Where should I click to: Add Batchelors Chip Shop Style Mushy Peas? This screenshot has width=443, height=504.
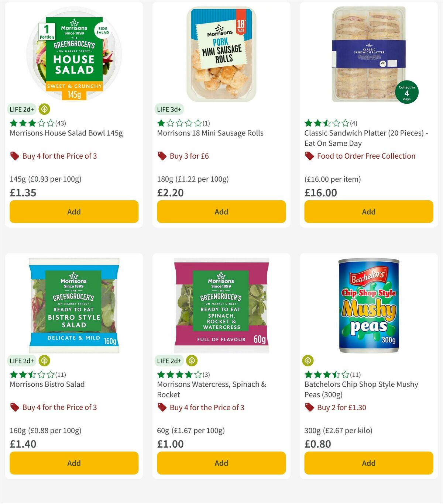pyautogui.click(x=368, y=463)
